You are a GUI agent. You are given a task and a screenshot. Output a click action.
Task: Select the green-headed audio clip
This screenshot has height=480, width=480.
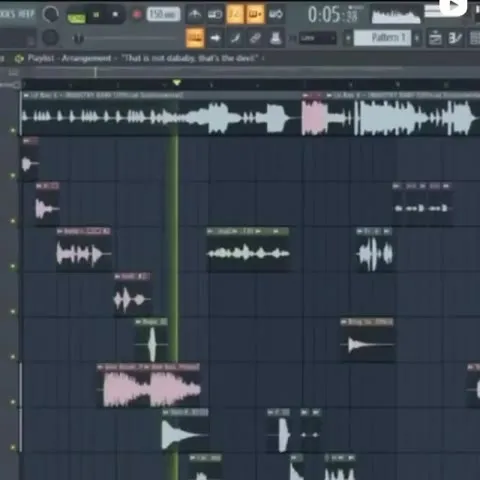tap(248, 250)
